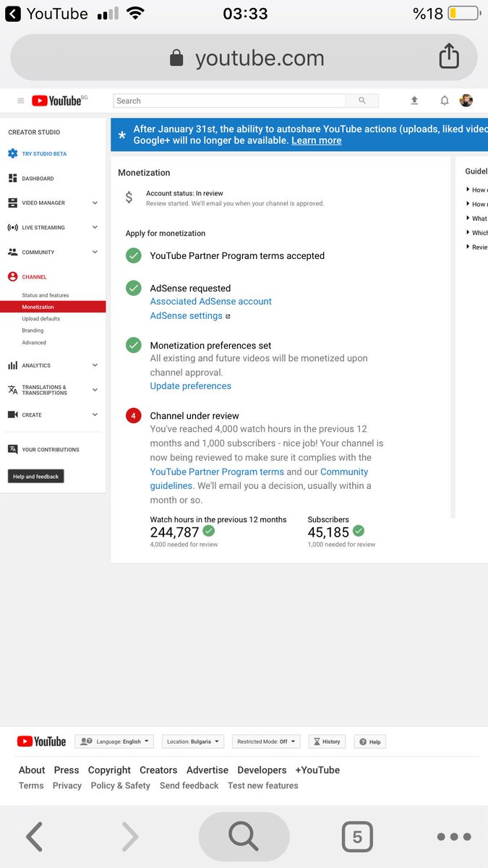The width and height of the screenshot is (488, 868).
Task: Follow Learn more link in banner
Action: pos(317,140)
